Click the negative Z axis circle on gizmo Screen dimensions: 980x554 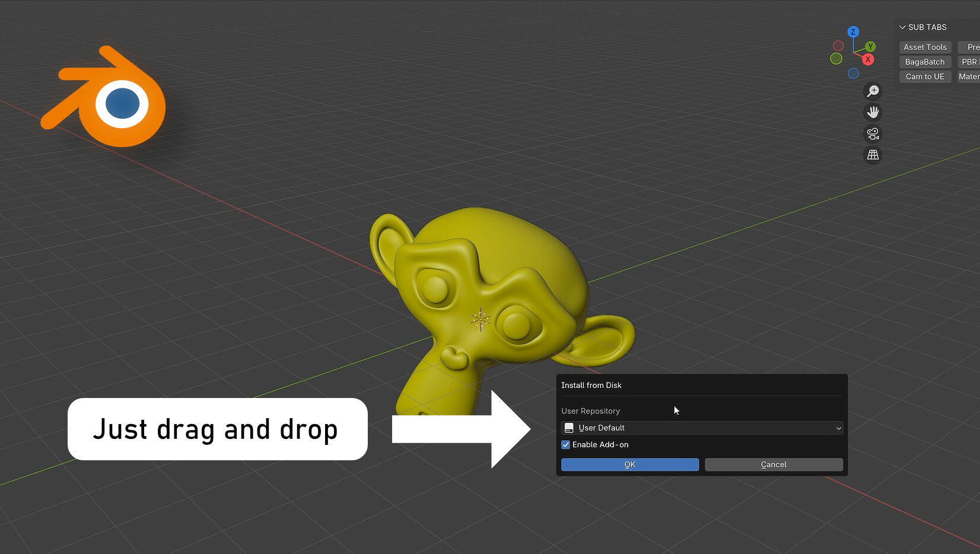pyautogui.click(x=853, y=74)
